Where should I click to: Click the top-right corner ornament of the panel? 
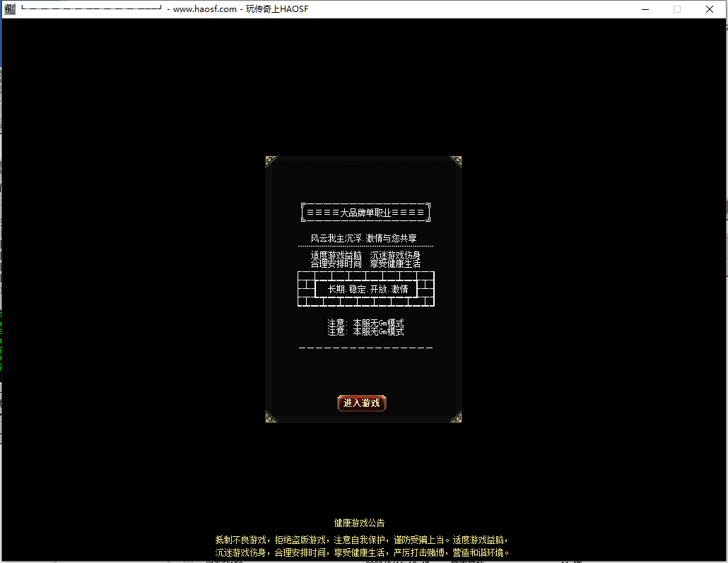coord(456,161)
